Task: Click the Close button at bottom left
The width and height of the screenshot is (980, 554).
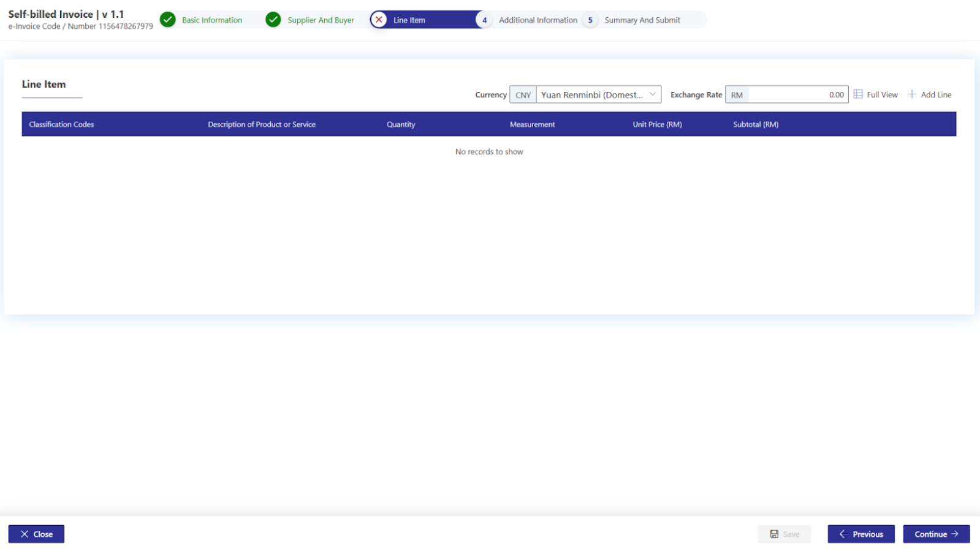Action: 36,534
